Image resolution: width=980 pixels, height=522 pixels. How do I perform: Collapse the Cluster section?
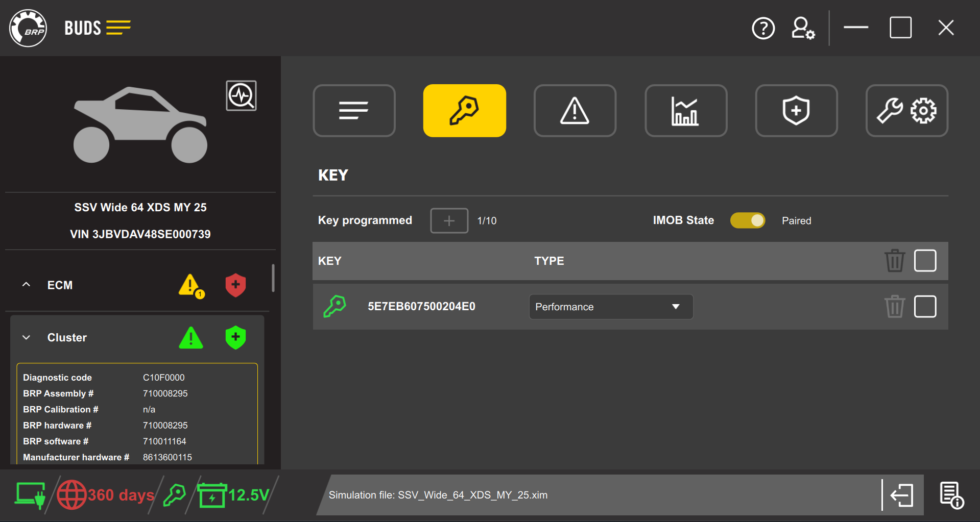(x=26, y=337)
